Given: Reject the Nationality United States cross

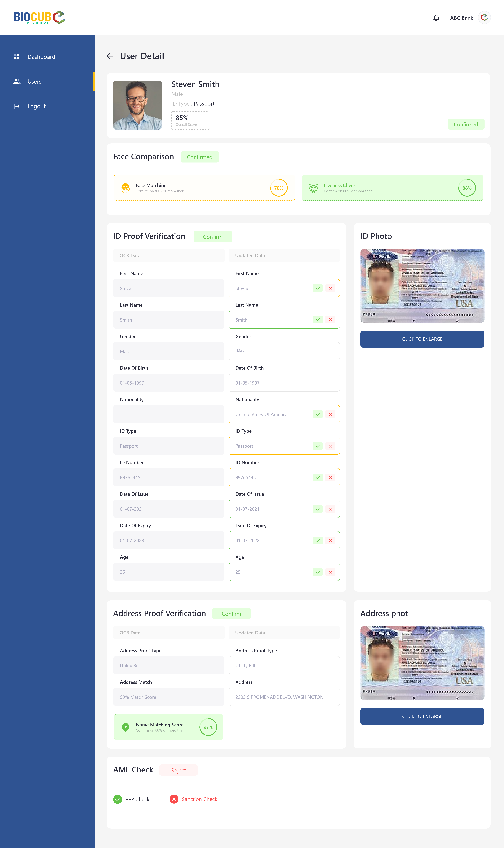Looking at the screenshot, I should pos(330,414).
